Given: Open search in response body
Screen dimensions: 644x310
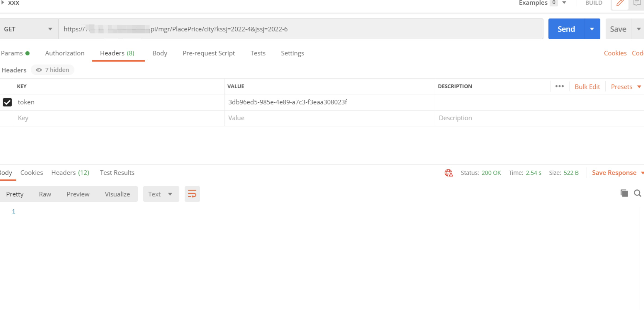Looking at the screenshot, I should (x=638, y=193).
